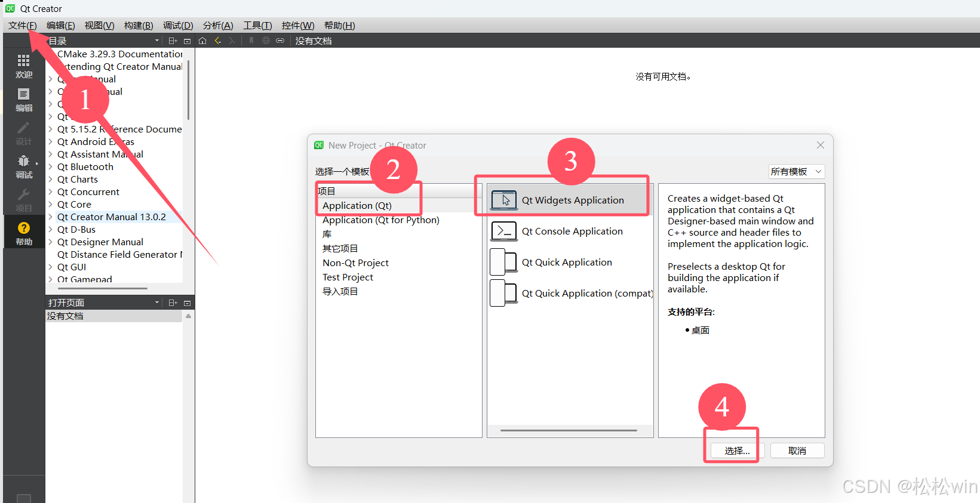
Task: Open the 帮助(H) menu
Action: [339, 25]
